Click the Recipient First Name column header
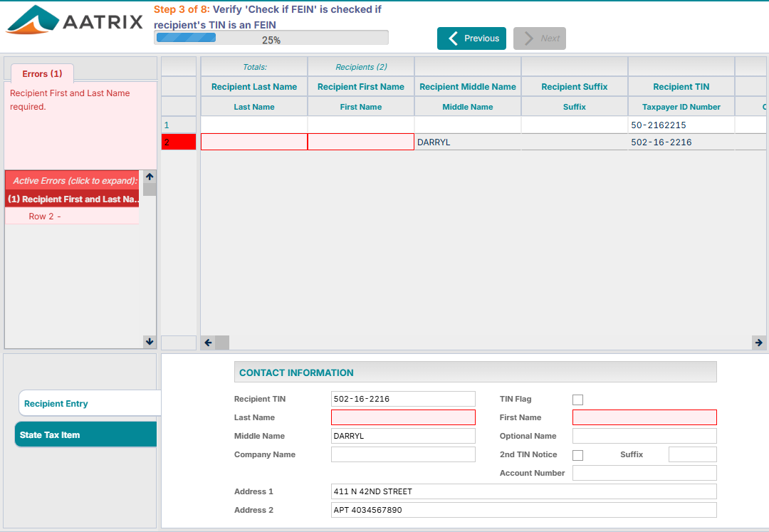 click(361, 87)
